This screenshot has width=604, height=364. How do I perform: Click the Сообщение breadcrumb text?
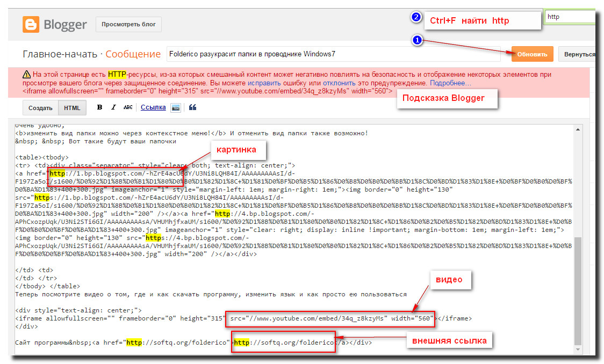click(x=133, y=54)
